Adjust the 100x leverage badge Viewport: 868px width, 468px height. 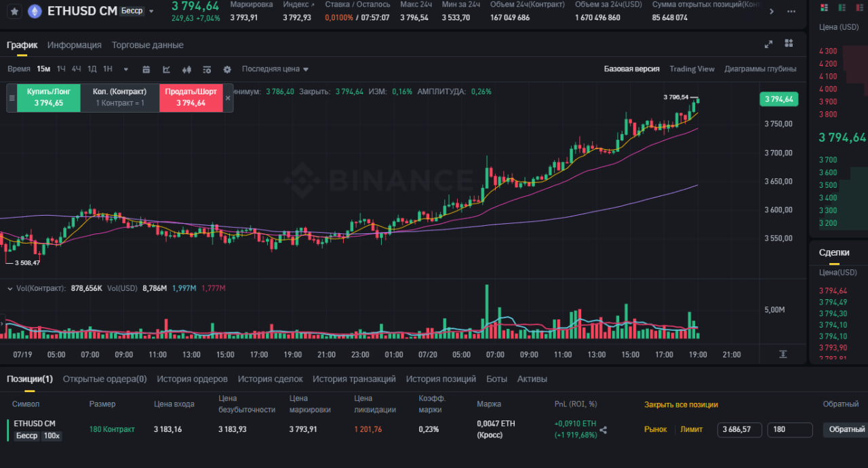coord(51,435)
